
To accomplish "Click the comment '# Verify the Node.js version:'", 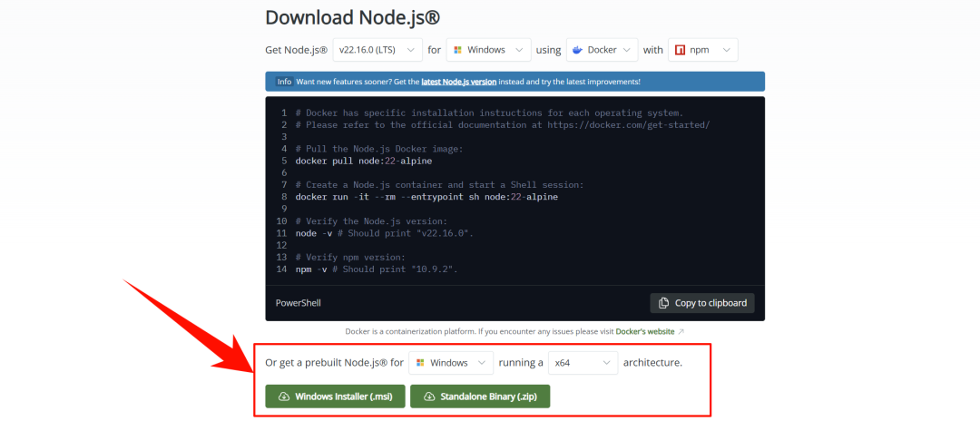I will click(371, 221).
